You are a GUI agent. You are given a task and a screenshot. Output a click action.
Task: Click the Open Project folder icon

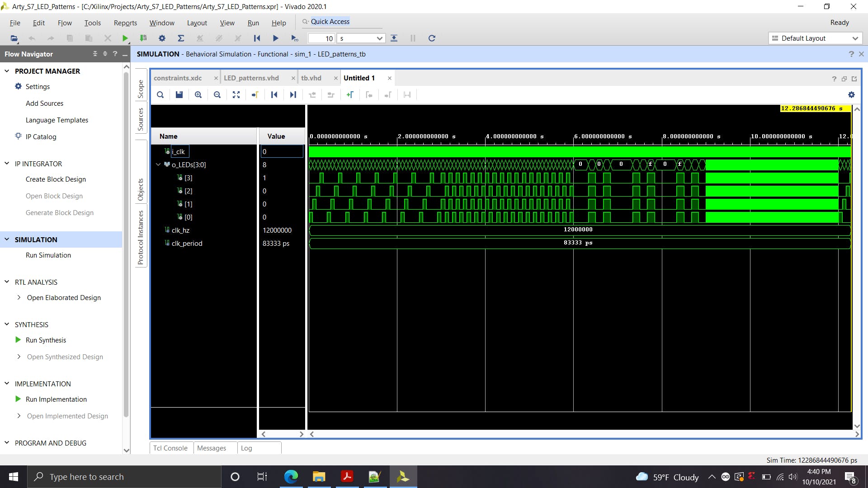[x=14, y=38]
